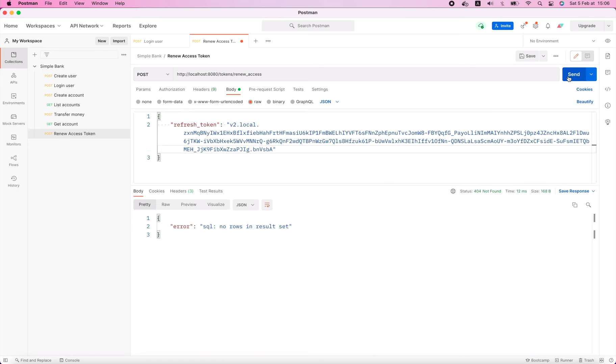Search the response body with magnifier icon

(589, 205)
